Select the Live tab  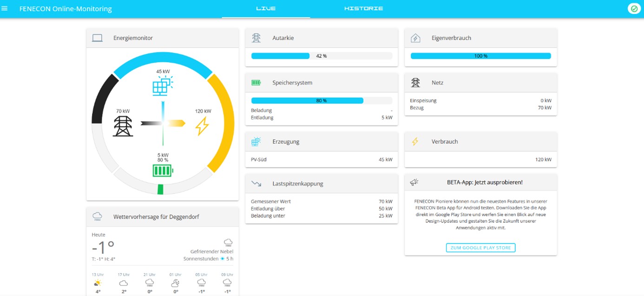pyautogui.click(x=266, y=8)
